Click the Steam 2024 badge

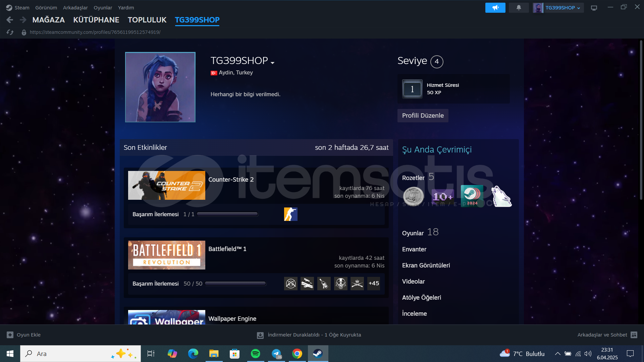[x=472, y=196]
